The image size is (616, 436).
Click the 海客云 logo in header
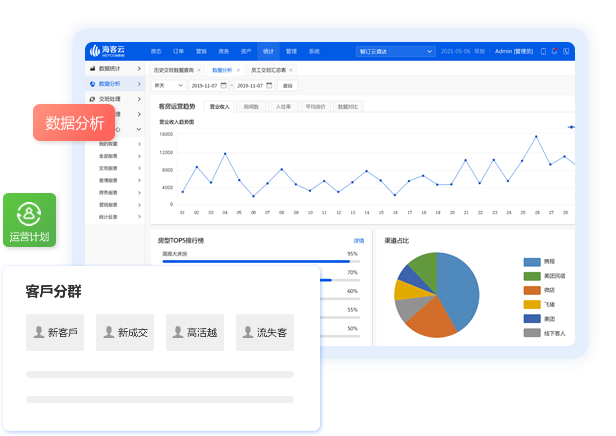(109, 50)
